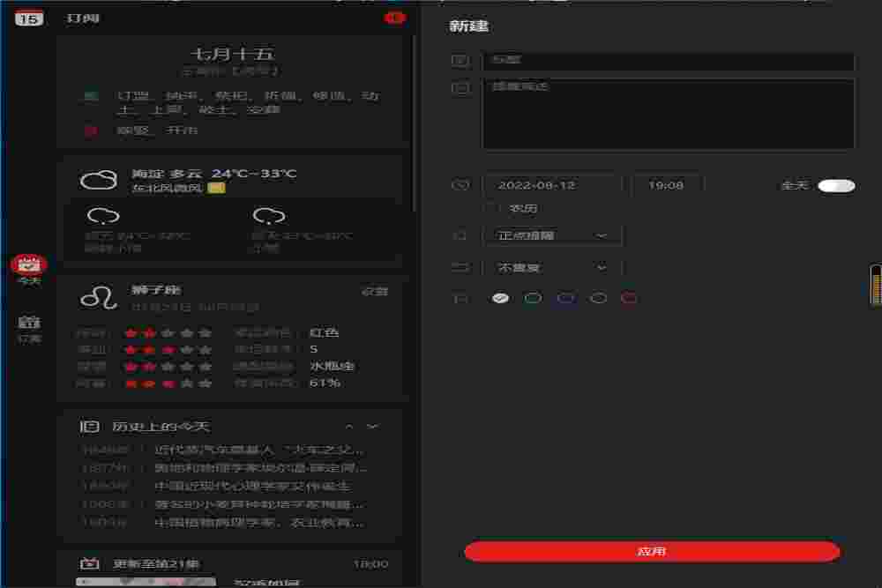882x588 pixels.
Task: Click the 18:00 time beside 更新至第21集
Action: coord(370,563)
